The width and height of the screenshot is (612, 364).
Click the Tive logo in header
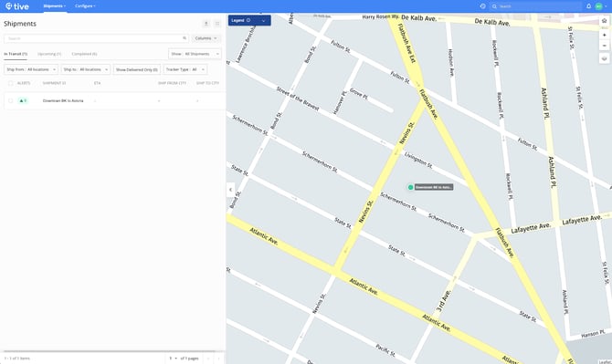[x=17, y=6]
